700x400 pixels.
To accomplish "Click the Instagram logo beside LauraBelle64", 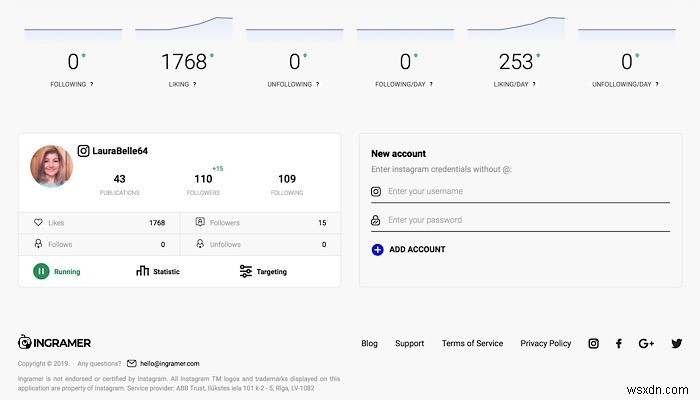I will pyautogui.click(x=84, y=151).
